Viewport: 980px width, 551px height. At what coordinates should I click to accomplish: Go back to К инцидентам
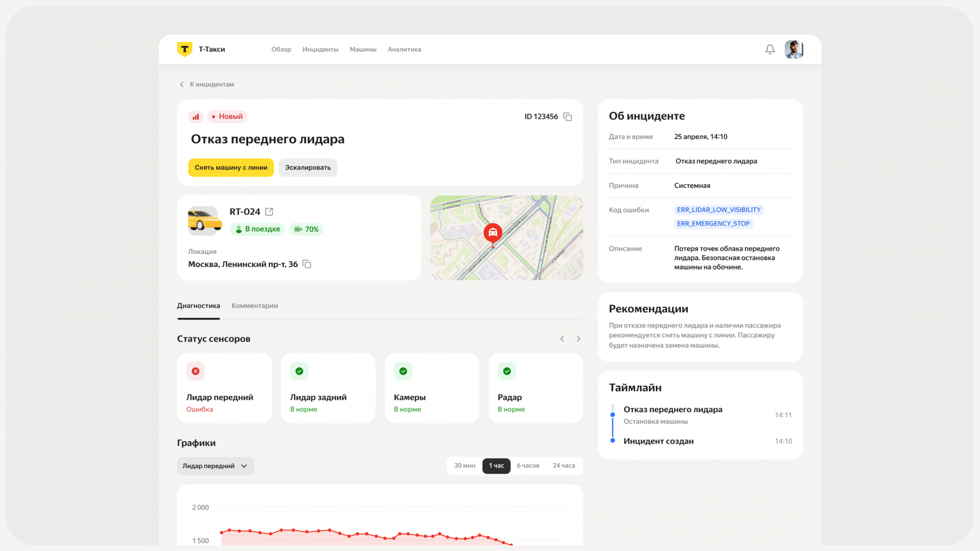[x=207, y=84]
